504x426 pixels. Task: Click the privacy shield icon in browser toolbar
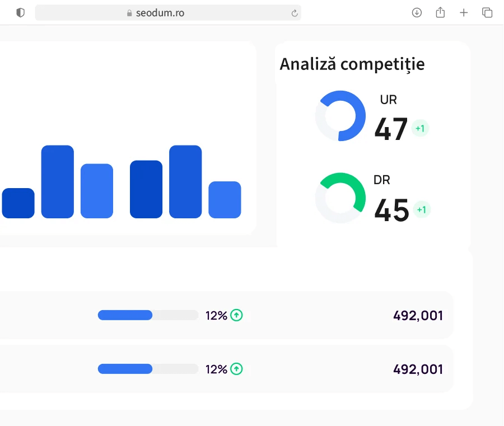pos(20,12)
